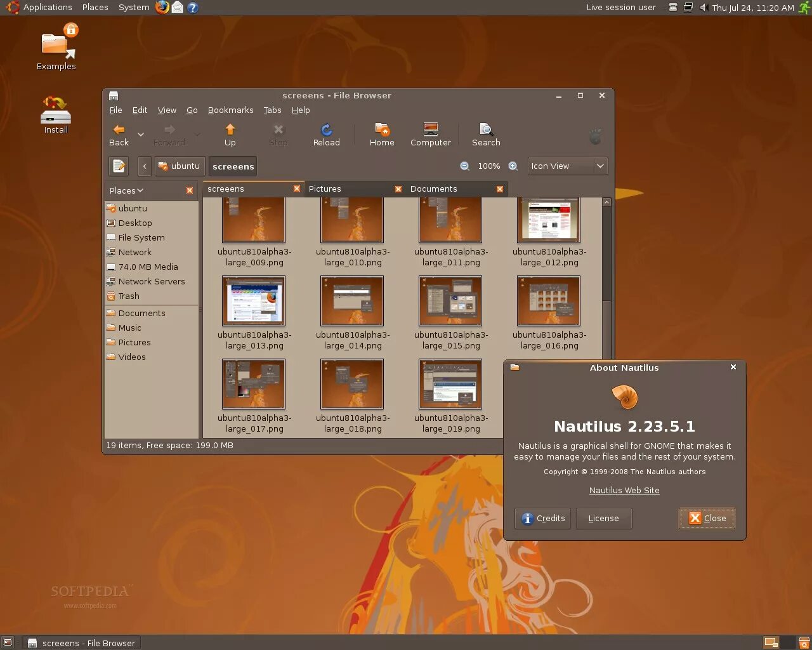812x650 pixels.
Task: Go to Home folder via toolbar
Action: point(382,135)
